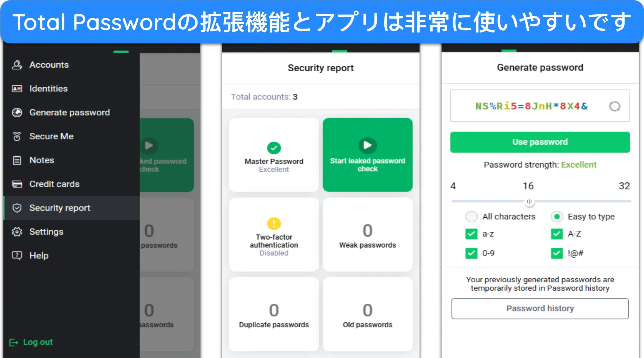Open Weak passwords tile
The image size is (644, 358).
click(368, 234)
